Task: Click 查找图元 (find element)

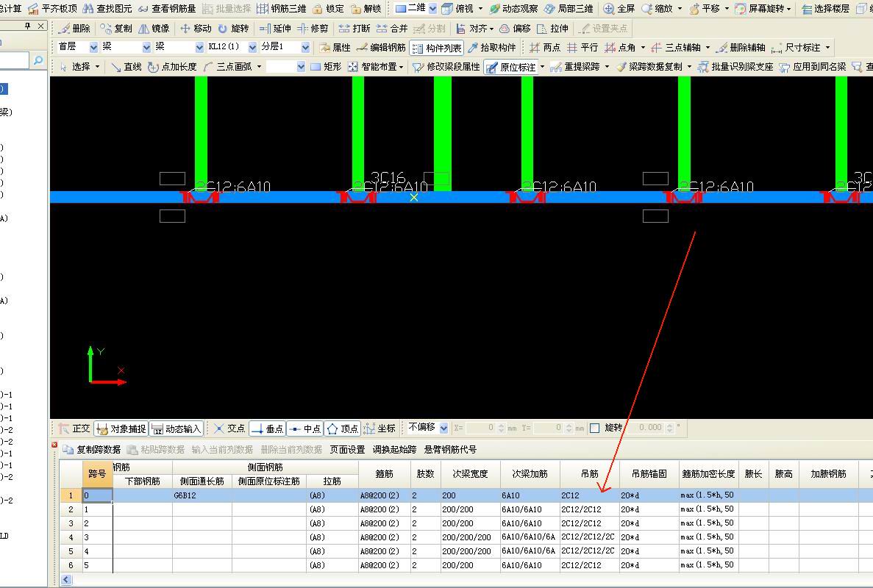Action: pos(107,9)
